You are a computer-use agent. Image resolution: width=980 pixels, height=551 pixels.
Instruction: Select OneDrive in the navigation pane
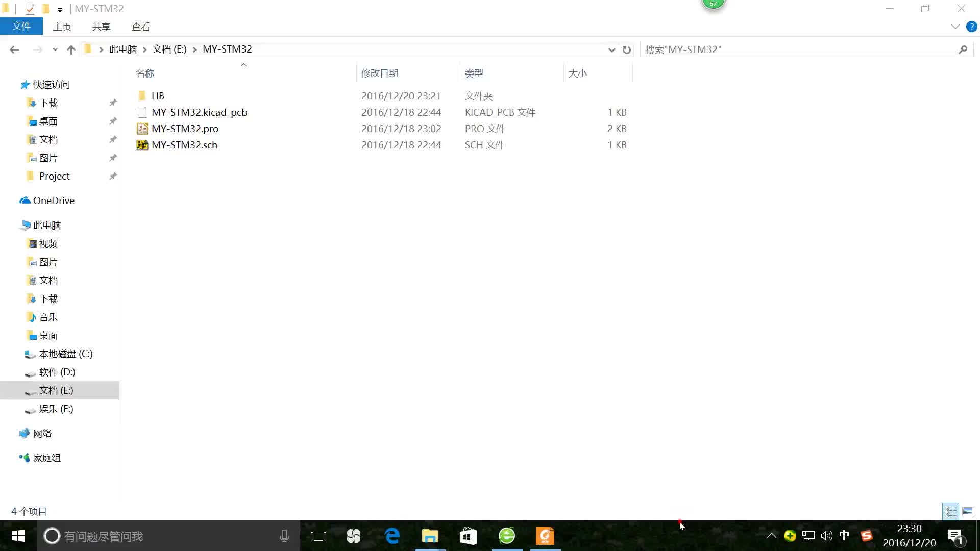[54, 201]
